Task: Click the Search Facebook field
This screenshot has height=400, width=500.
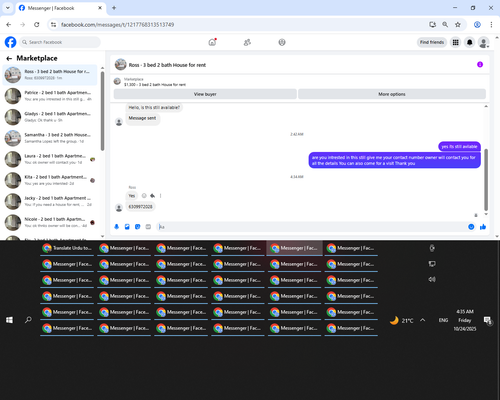Action: (60, 42)
